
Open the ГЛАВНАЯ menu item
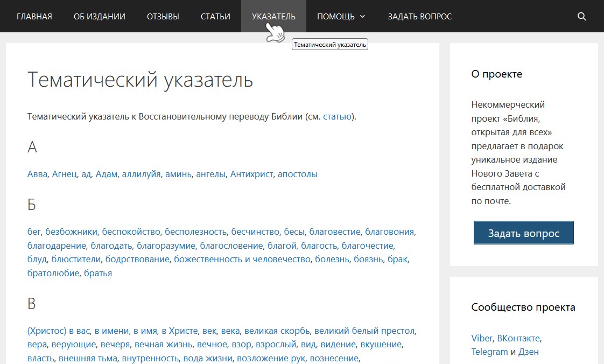(x=34, y=16)
